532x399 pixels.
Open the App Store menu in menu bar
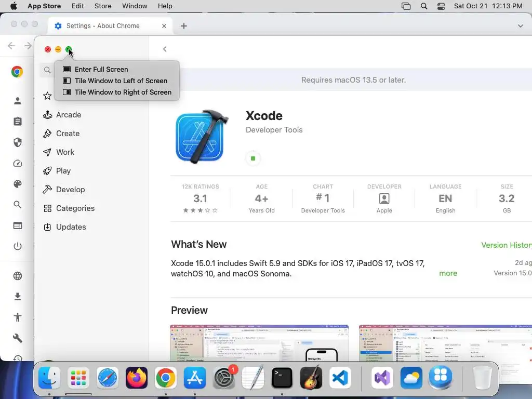[44, 6]
